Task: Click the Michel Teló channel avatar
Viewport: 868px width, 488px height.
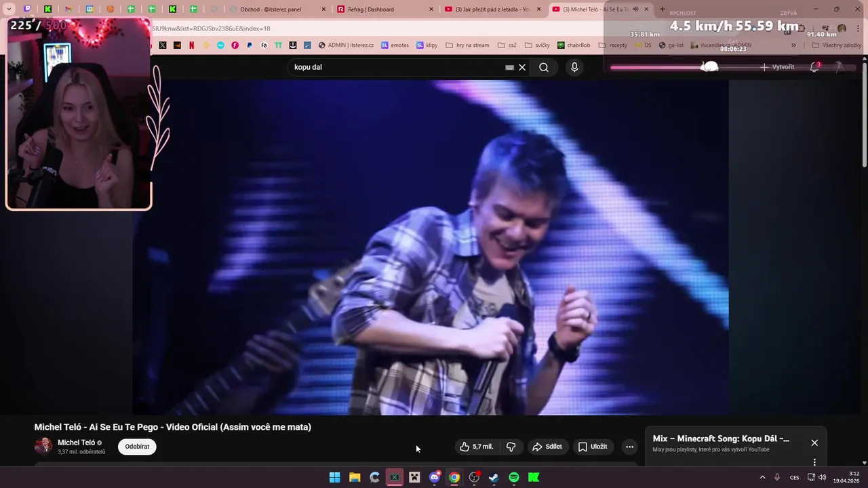Action: (43, 446)
